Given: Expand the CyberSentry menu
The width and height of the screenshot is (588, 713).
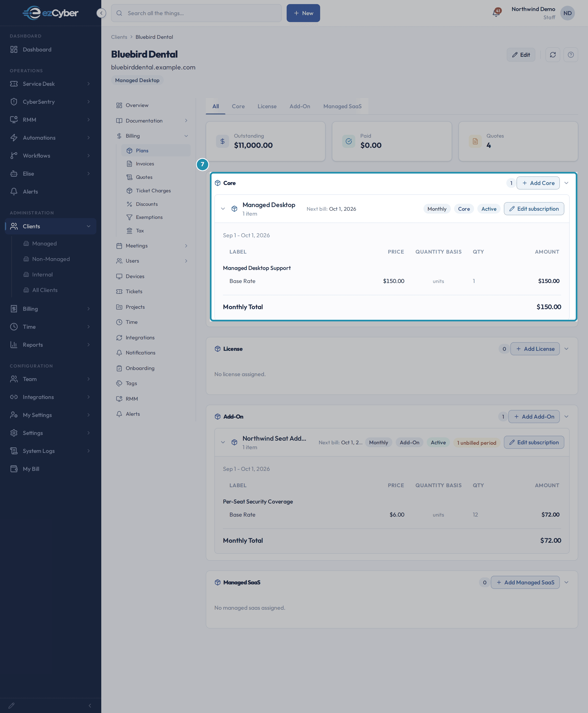Looking at the screenshot, I should coord(50,102).
